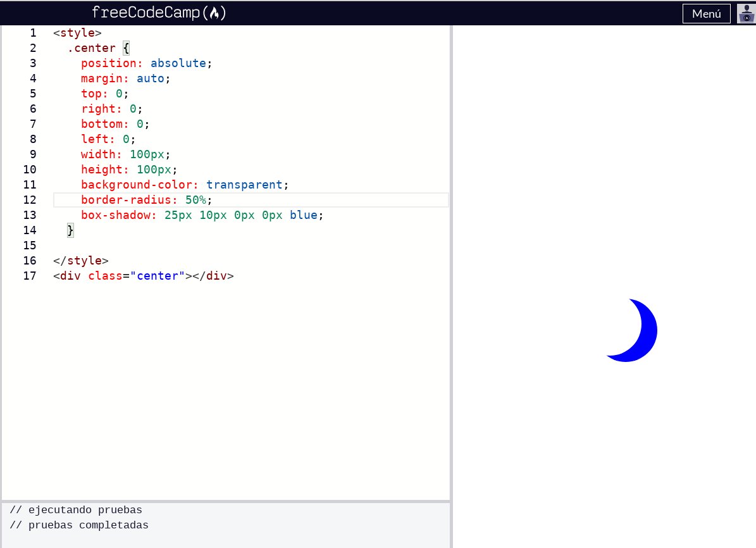This screenshot has width=756, height=548.
Task: Open the user profile avatar
Action: point(746,13)
